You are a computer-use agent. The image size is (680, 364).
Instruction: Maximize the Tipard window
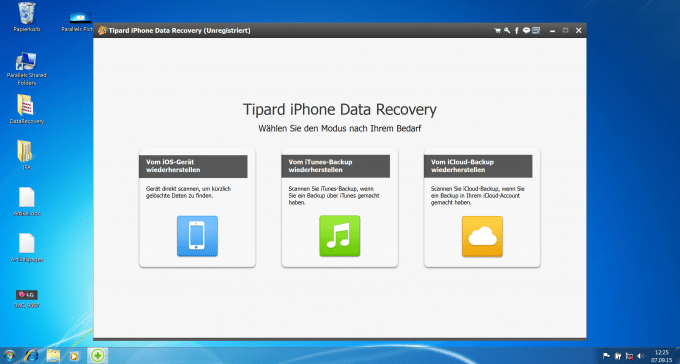[565, 30]
